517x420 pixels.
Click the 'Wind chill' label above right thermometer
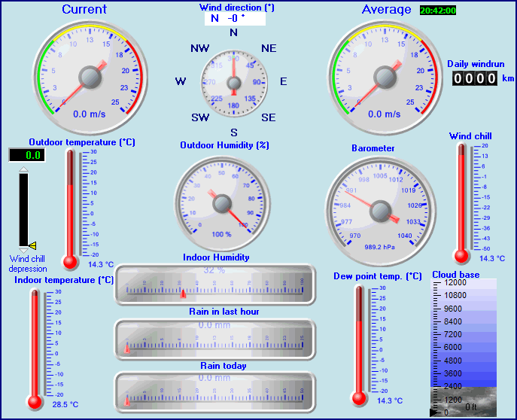470,136
